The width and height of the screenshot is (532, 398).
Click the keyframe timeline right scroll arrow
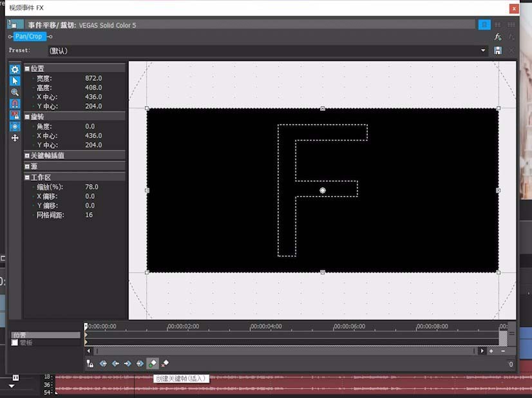pyautogui.click(x=482, y=351)
